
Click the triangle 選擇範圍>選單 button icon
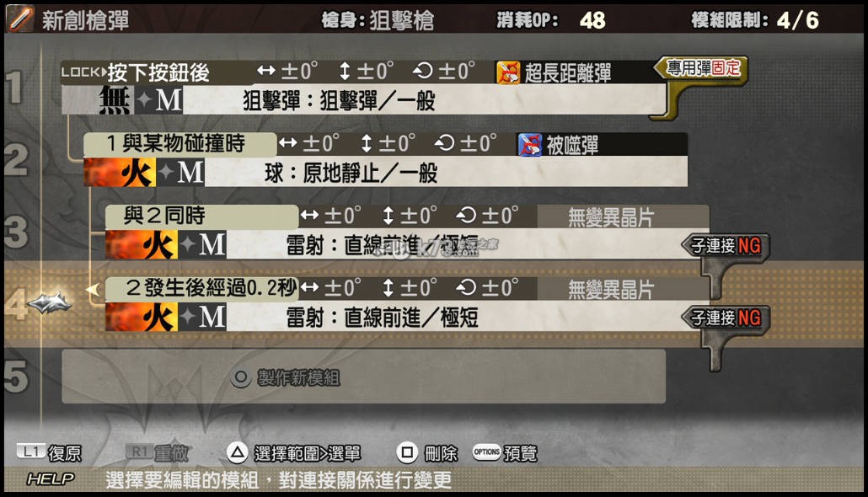237,452
